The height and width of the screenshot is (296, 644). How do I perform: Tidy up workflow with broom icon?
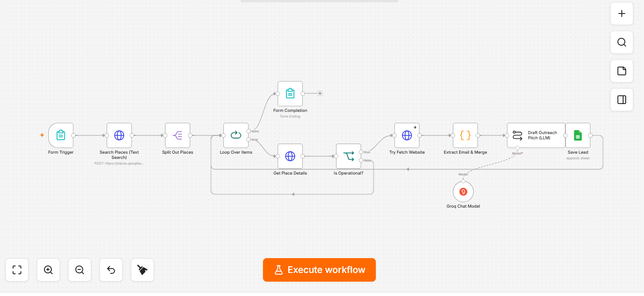[x=142, y=270]
